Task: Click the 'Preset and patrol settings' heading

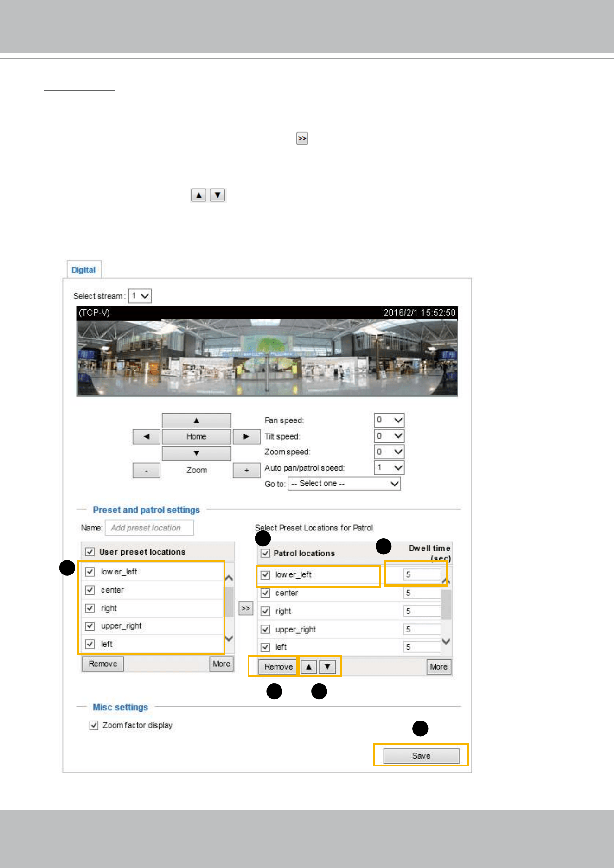Action: click(x=147, y=510)
